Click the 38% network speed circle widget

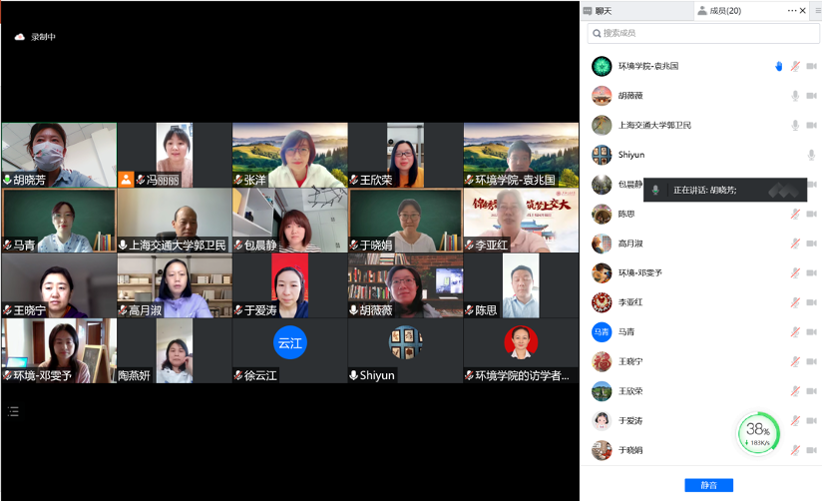click(759, 433)
